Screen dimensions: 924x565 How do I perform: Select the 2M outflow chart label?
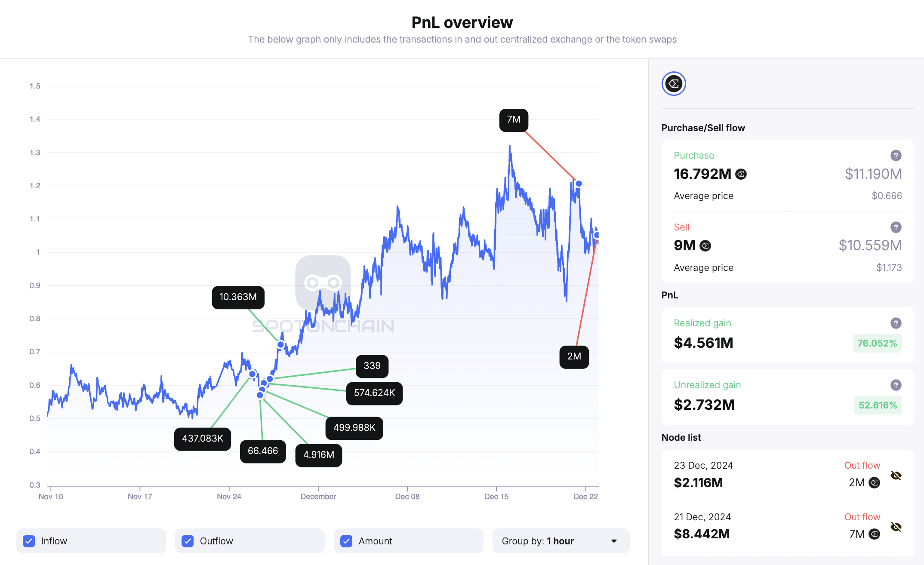(x=574, y=356)
